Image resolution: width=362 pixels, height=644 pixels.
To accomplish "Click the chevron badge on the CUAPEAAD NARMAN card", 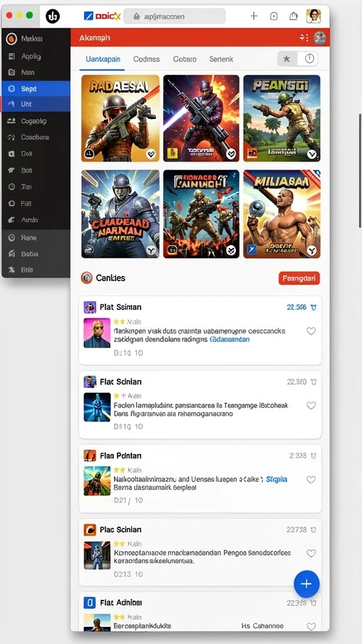I will click(151, 250).
